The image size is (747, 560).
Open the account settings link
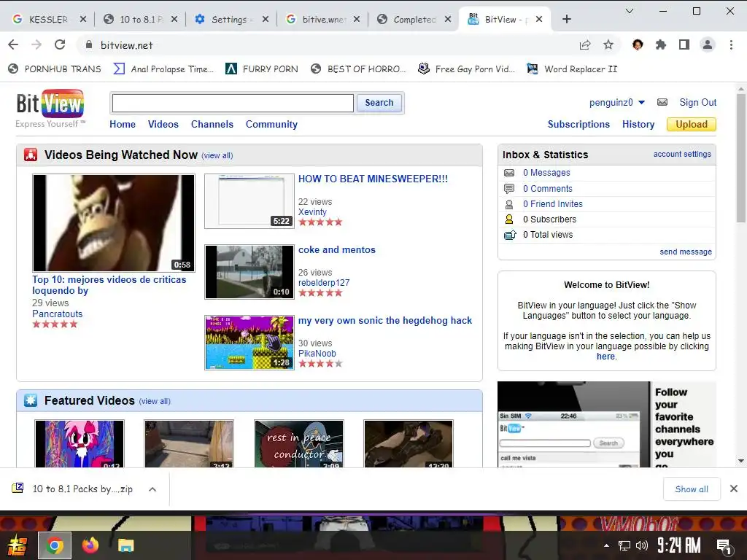pos(682,155)
